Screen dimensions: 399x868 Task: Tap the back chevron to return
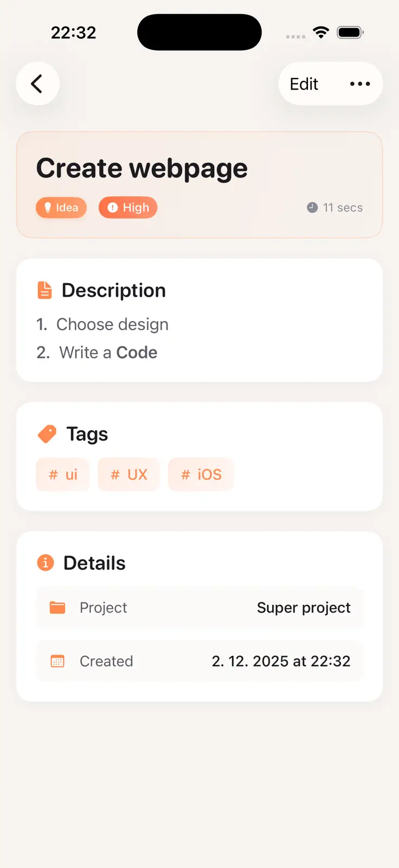(x=37, y=84)
